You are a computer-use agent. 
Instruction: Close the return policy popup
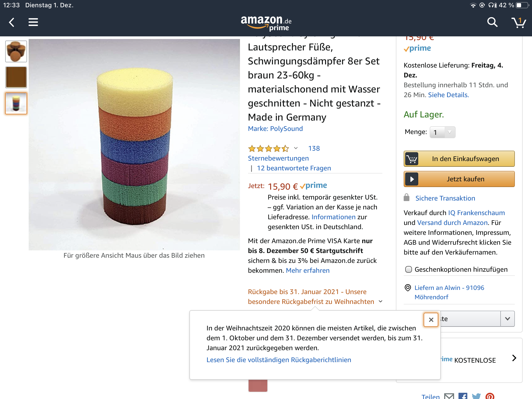coord(431,320)
